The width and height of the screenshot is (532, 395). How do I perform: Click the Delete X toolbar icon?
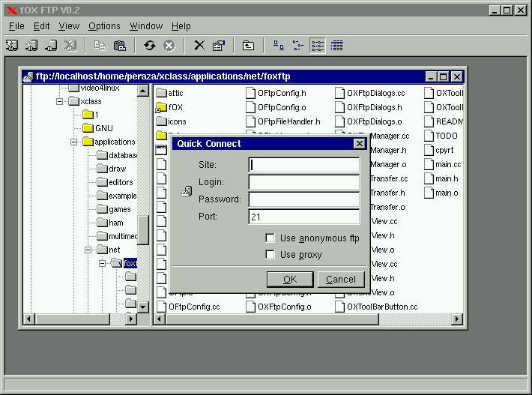[199, 46]
